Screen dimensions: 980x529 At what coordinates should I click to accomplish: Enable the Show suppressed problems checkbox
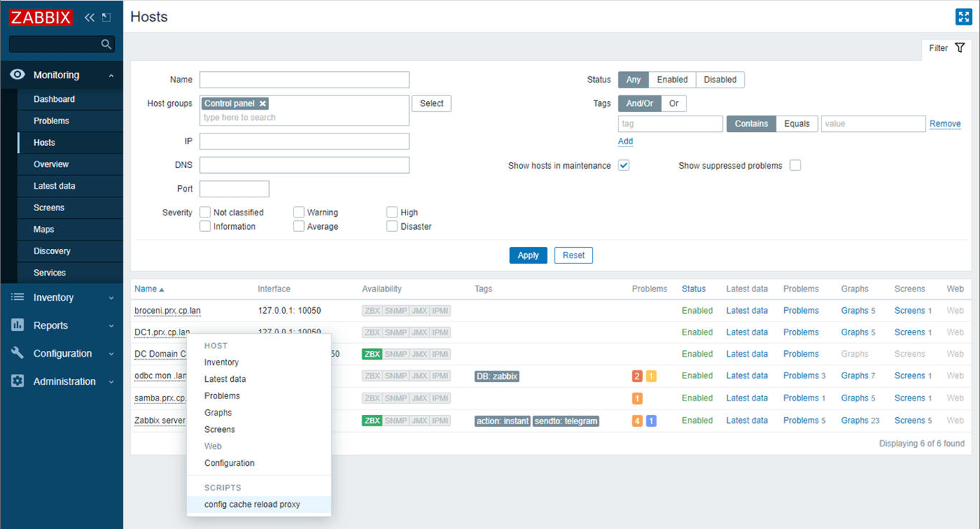795,164
